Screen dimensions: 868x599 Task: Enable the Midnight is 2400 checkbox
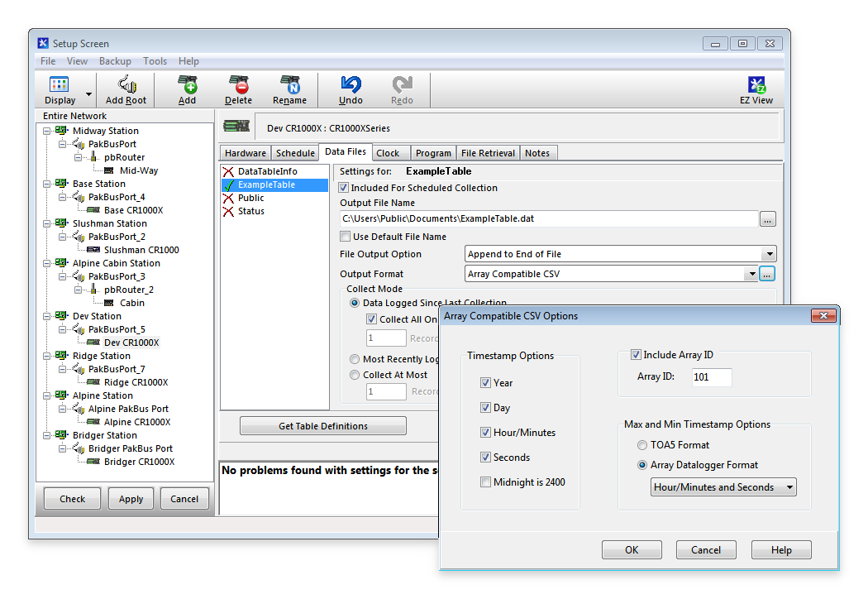point(486,482)
